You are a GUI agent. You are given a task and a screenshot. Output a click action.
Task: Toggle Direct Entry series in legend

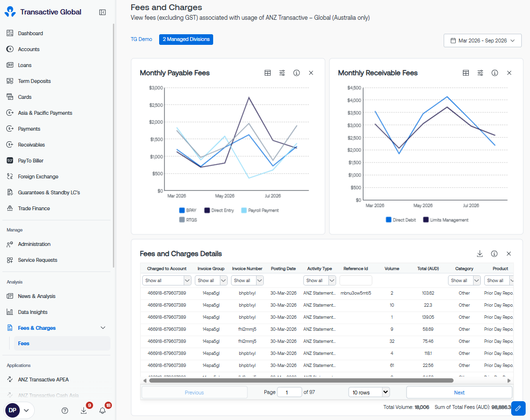tap(219, 211)
